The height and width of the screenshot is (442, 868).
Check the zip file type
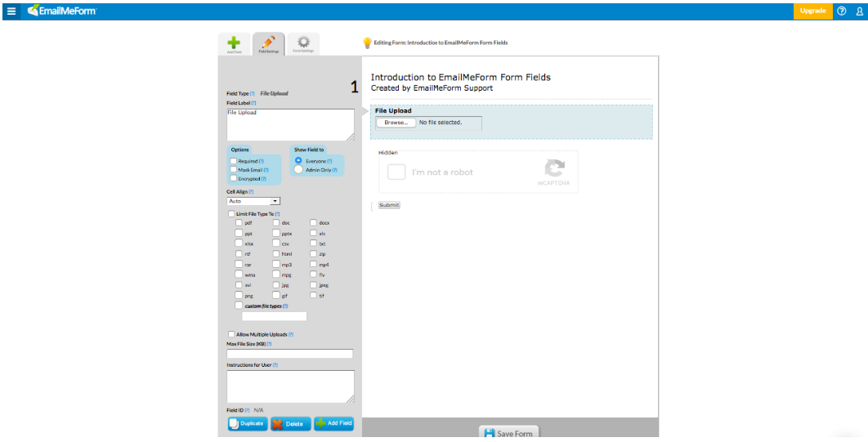point(313,253)
